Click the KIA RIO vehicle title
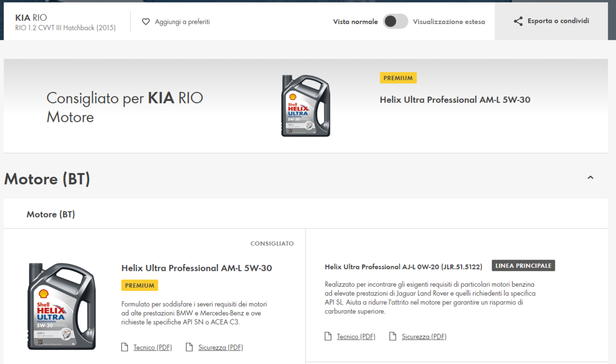 tap(31, 17)
